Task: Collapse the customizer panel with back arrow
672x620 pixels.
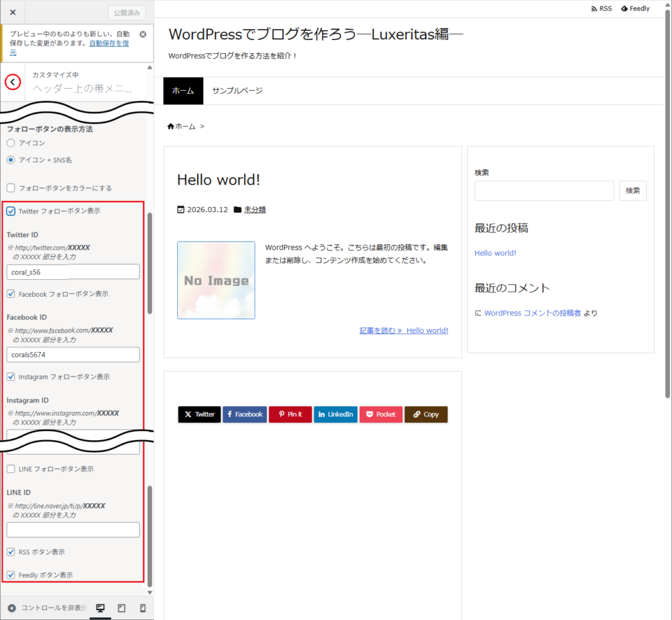Action: point(12,82)
